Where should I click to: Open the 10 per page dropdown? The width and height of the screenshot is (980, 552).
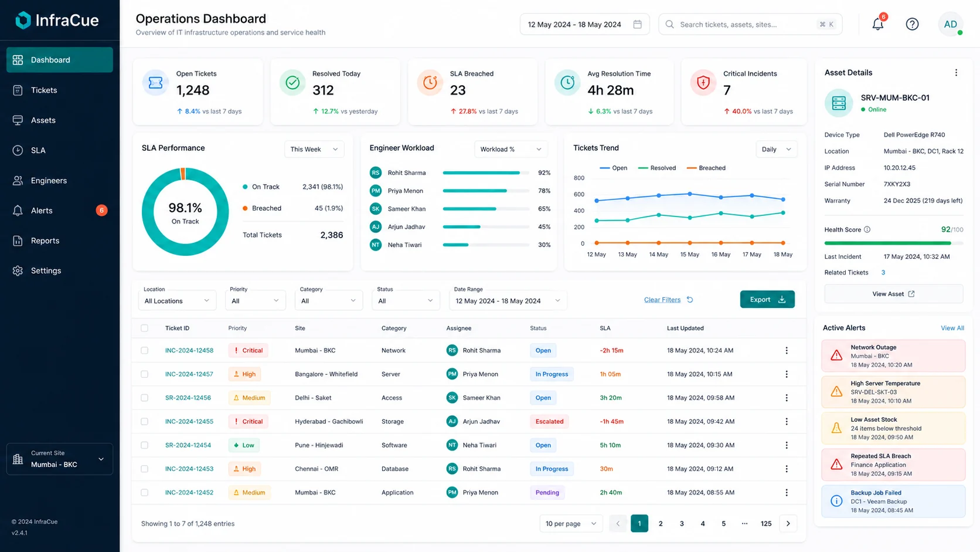pyautogui.click(x=571, y=523)
